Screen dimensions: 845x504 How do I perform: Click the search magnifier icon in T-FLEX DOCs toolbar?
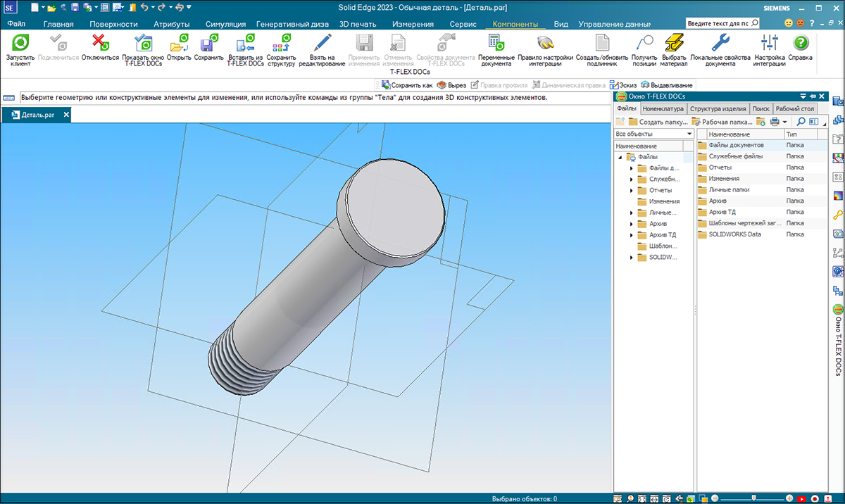(801, 122)
